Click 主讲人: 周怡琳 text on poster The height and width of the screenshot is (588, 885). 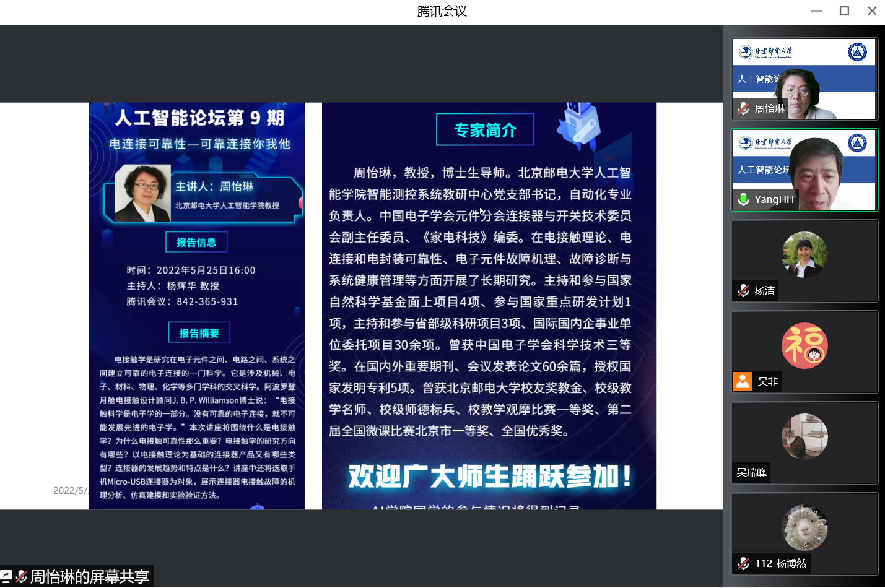[x=214, y=186]
